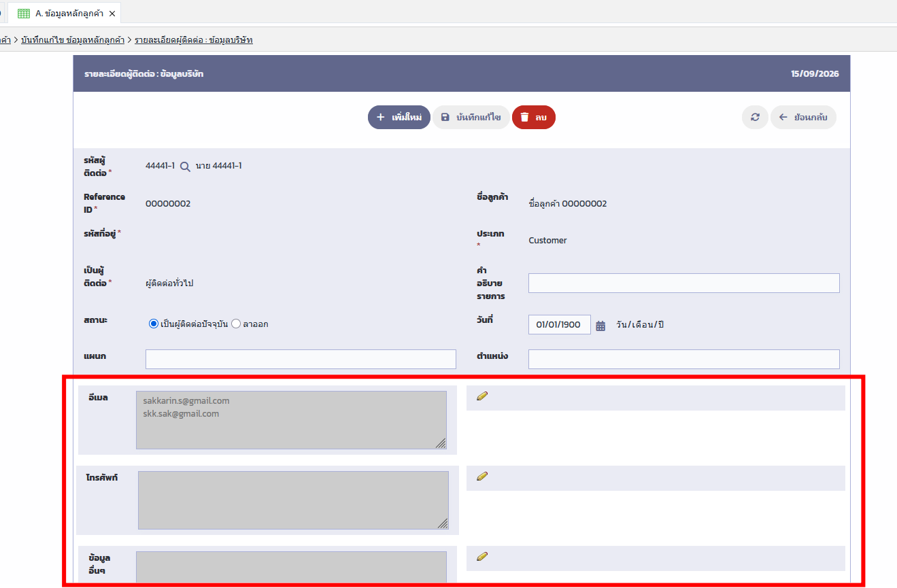Click the บันทึกแก้ไข save button
Screen dimensions: 897x588
[x=471, y=117]
